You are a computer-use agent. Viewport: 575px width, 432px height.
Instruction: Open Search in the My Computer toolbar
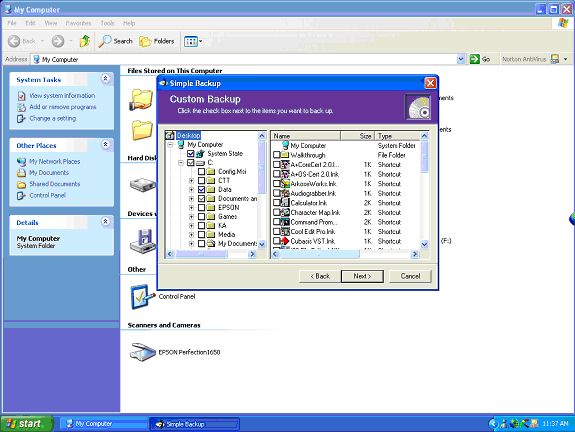115,41
